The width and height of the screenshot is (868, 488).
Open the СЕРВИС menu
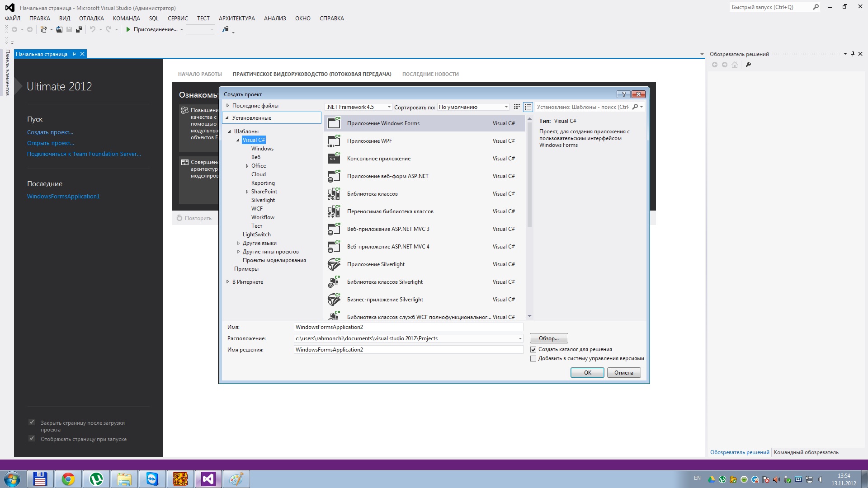(x=178, y=19)
